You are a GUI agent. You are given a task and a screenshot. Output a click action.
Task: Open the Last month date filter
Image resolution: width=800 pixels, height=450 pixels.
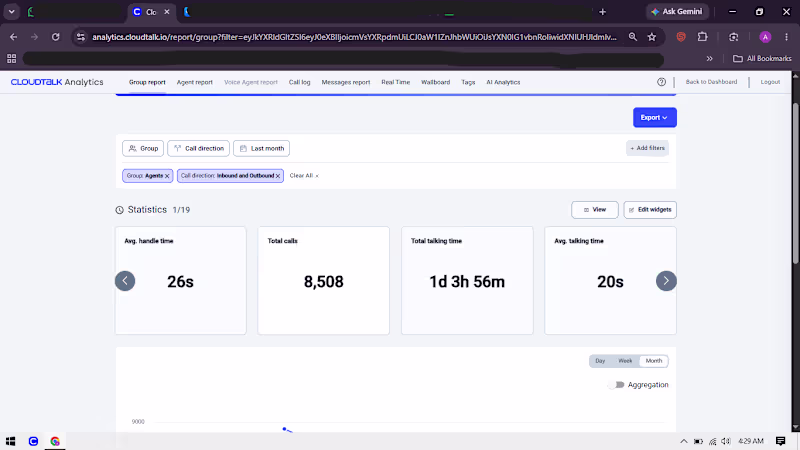(262, 148)
